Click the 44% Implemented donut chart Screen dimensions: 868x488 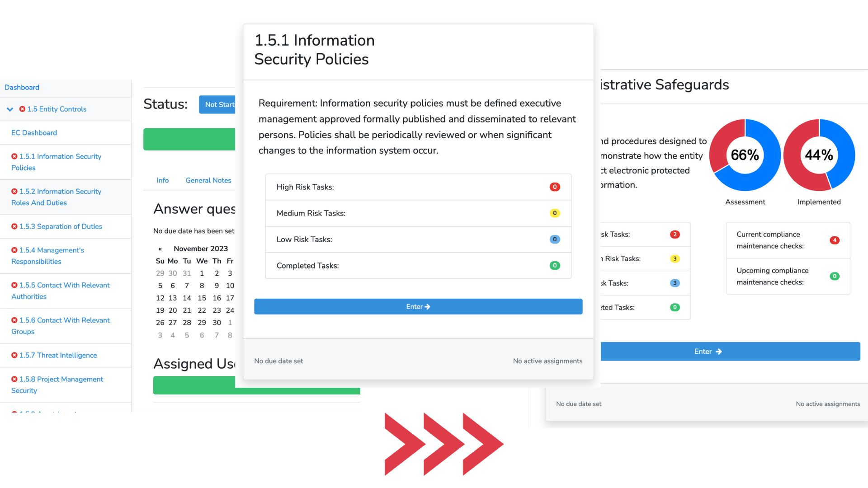pyautogui.click(x=819, y=155)
